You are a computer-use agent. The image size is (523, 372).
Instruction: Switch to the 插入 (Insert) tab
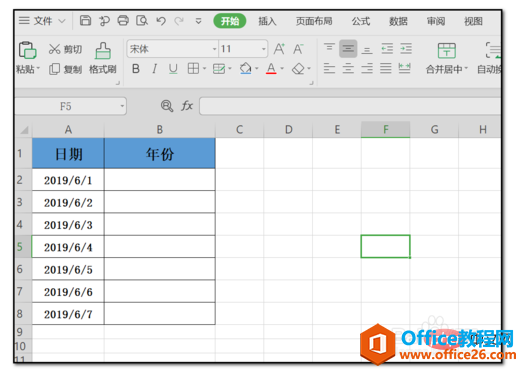268,21
